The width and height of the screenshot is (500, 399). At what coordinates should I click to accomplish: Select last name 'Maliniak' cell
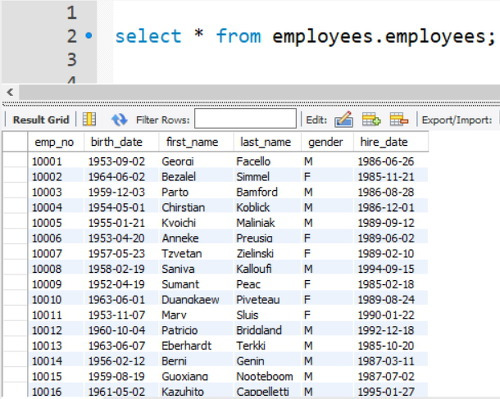(267, 223)
